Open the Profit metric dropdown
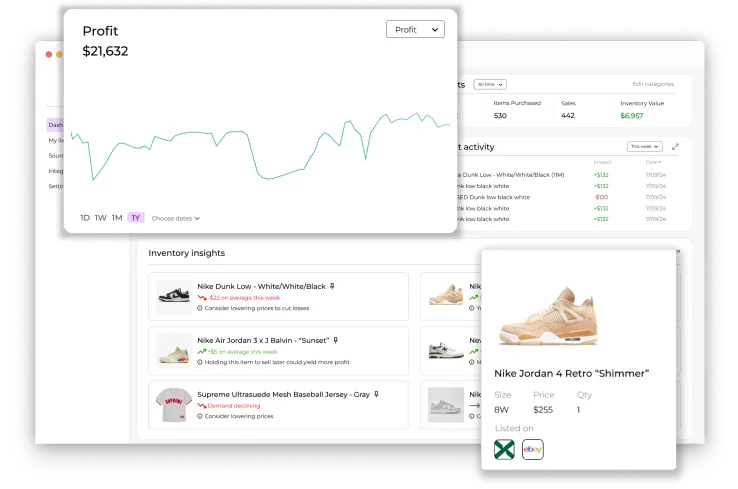 point(415,30)
